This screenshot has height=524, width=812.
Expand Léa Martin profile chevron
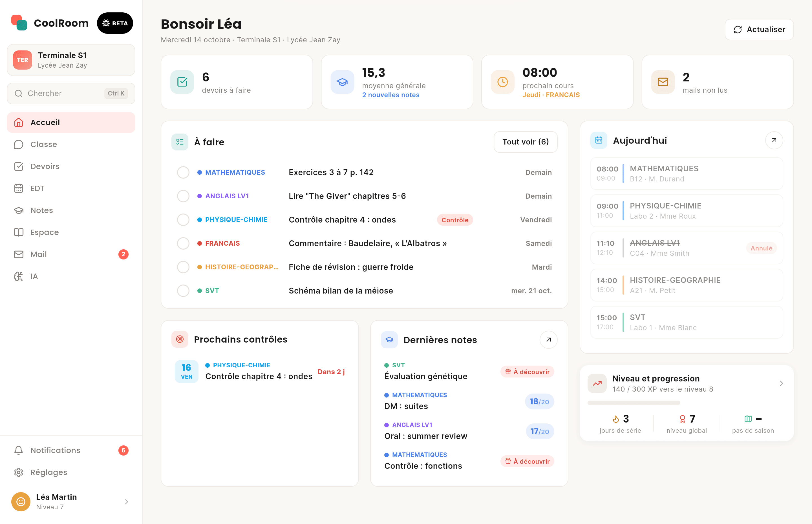click(x=126, y=501)
